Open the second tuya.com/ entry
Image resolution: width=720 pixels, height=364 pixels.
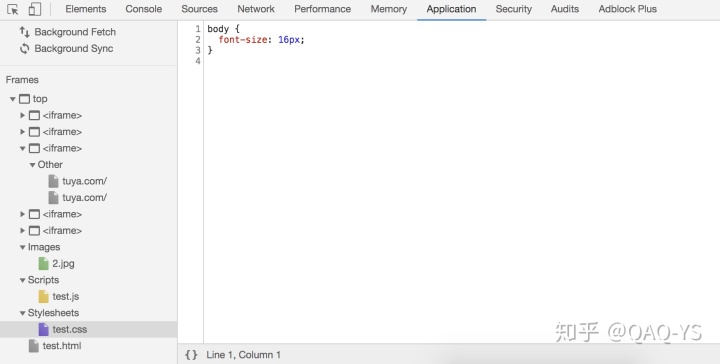point(84,197)
